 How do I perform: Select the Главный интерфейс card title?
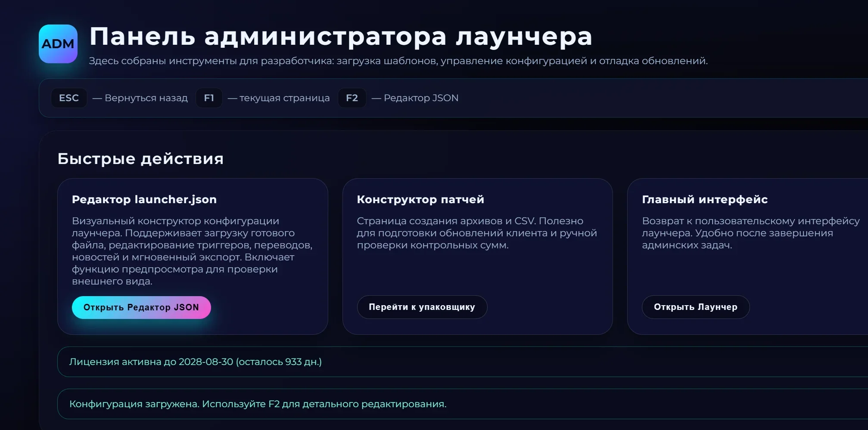(x=705, y=199)
